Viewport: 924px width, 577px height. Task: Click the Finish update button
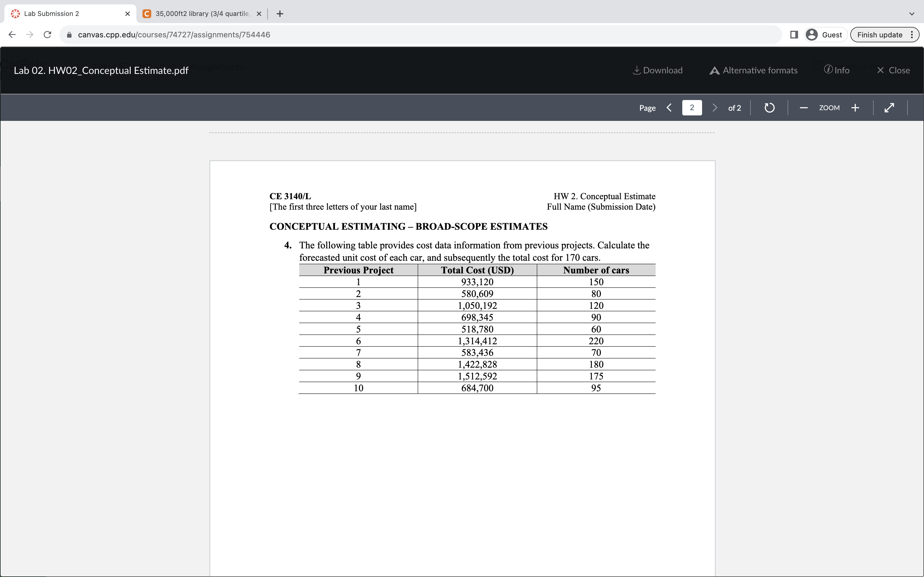tap(880, 34)
